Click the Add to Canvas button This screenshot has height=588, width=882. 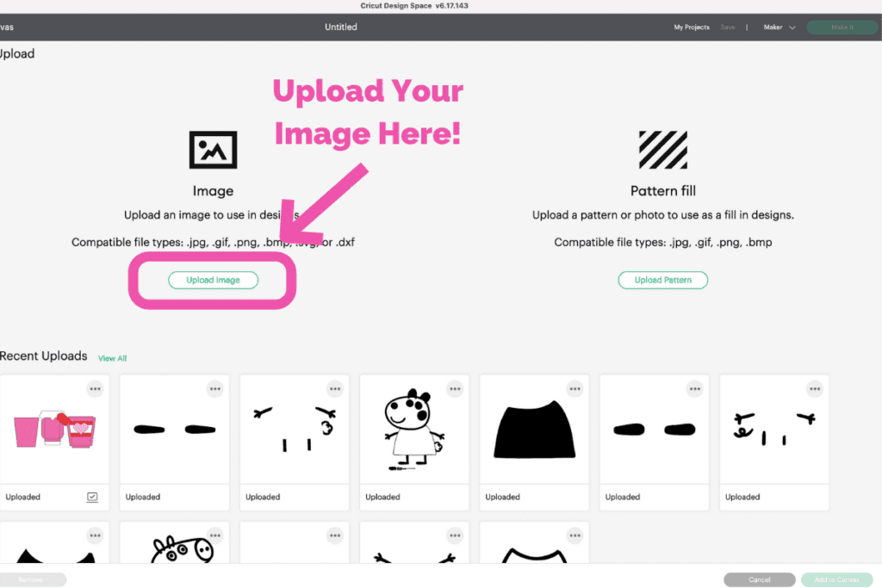coord(836,579)
